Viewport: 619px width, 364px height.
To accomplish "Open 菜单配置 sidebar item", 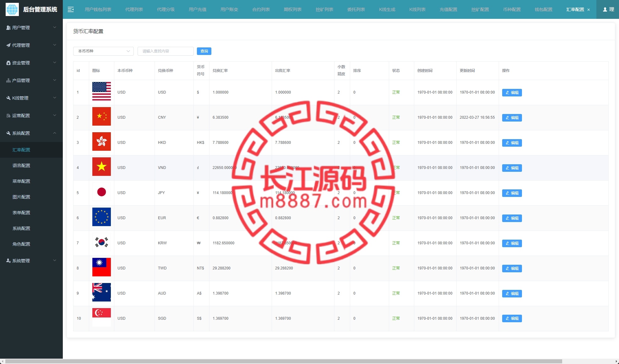I will (31, 181).
